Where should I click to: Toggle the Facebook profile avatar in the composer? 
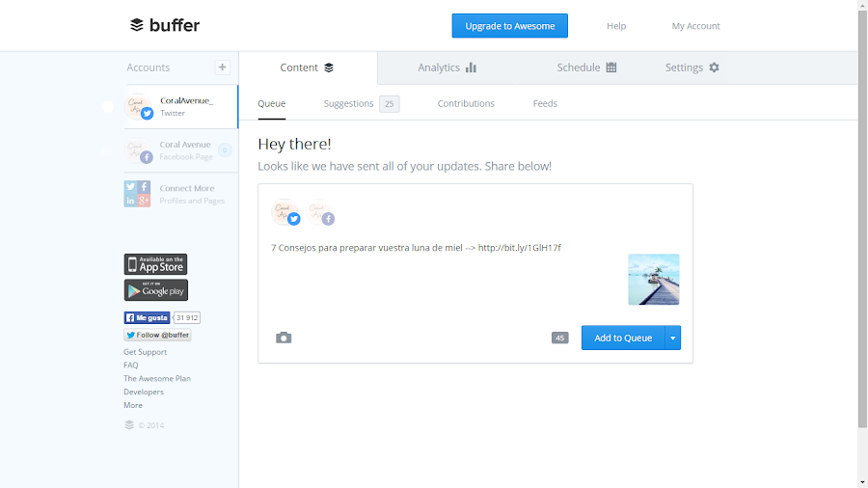click(320, 212)
